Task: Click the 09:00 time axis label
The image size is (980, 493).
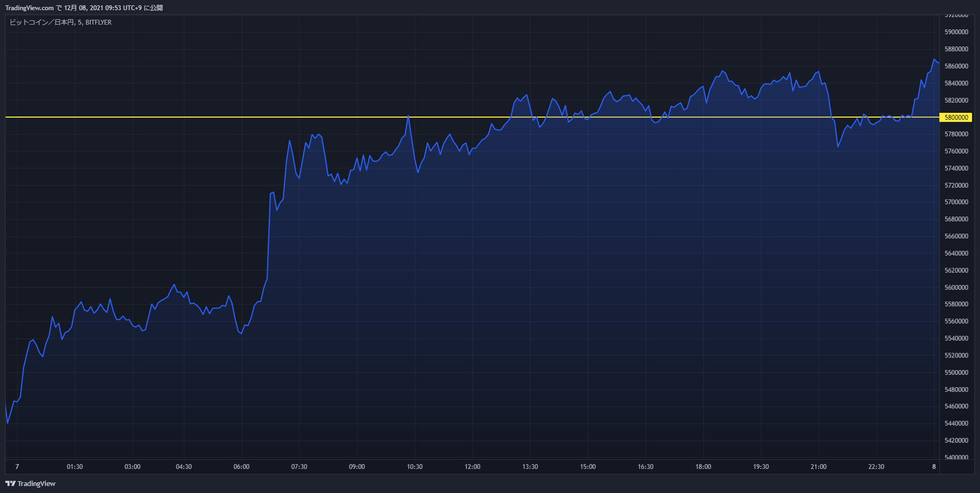Action: [x=357, y=467]
